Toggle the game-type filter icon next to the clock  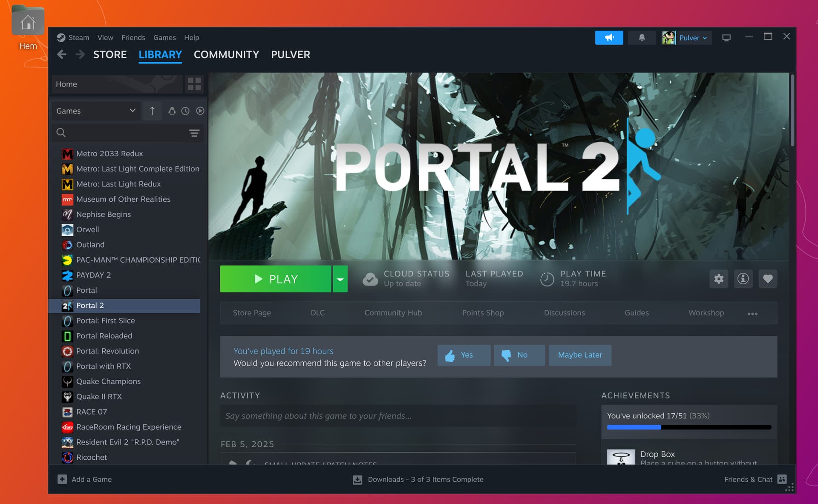tap(172, 111)
